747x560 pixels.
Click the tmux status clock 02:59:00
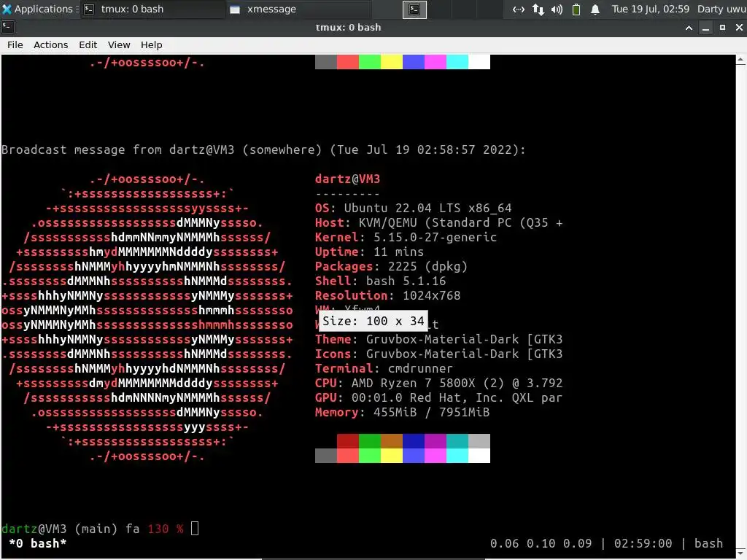(x=643, y=543)
